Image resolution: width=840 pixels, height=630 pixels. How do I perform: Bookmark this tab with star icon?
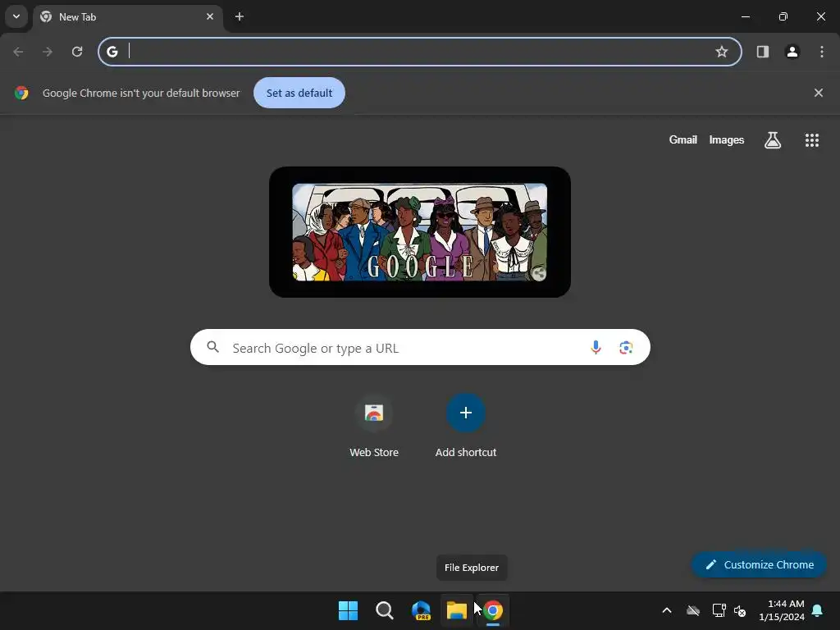coord(722,52)
